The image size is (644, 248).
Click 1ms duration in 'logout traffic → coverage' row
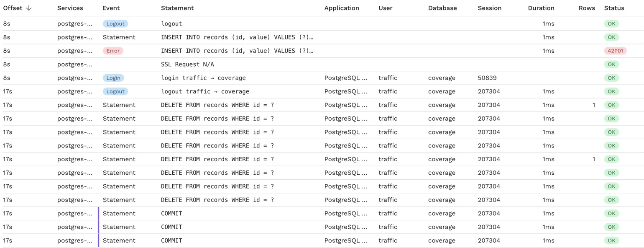point(548,91)
